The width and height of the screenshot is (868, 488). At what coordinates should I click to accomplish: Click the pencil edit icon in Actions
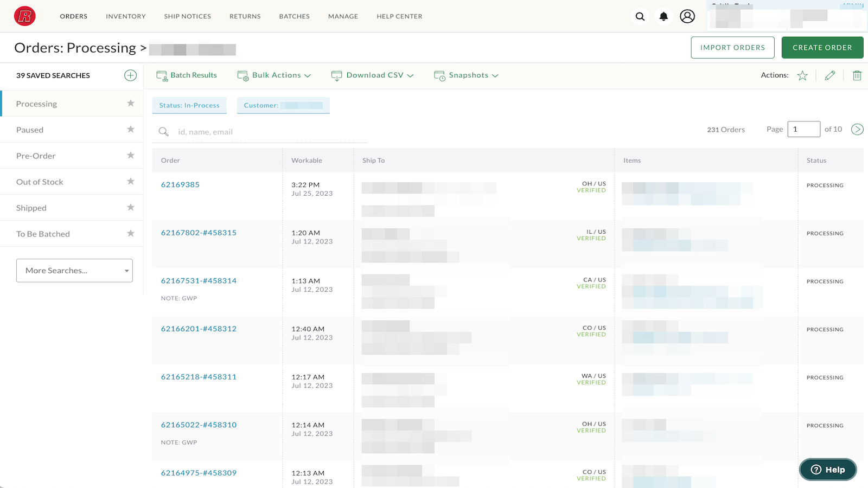click(x=830, y=75)
